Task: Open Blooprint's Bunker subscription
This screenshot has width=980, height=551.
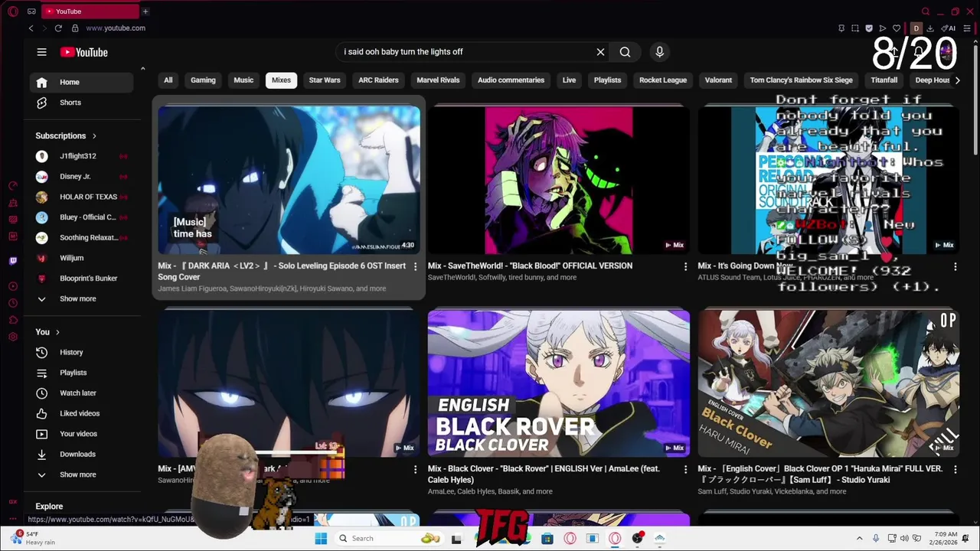Action: tap(82, 278)
